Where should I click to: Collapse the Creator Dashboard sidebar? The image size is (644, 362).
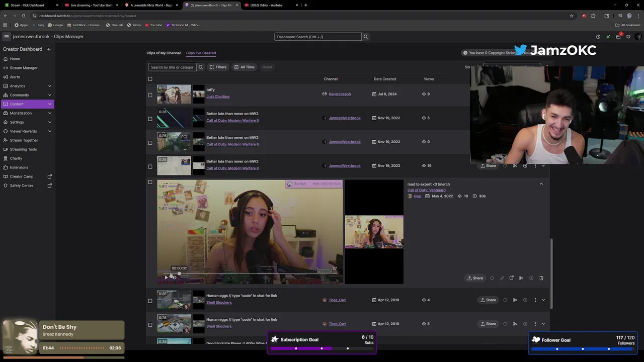(x=49, y=49)
